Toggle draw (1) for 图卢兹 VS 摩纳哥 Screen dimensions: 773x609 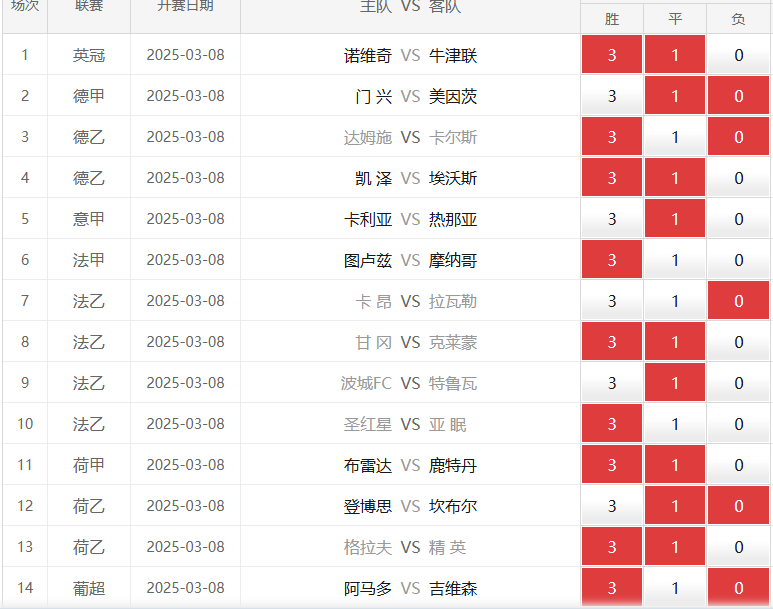(675, 259)
